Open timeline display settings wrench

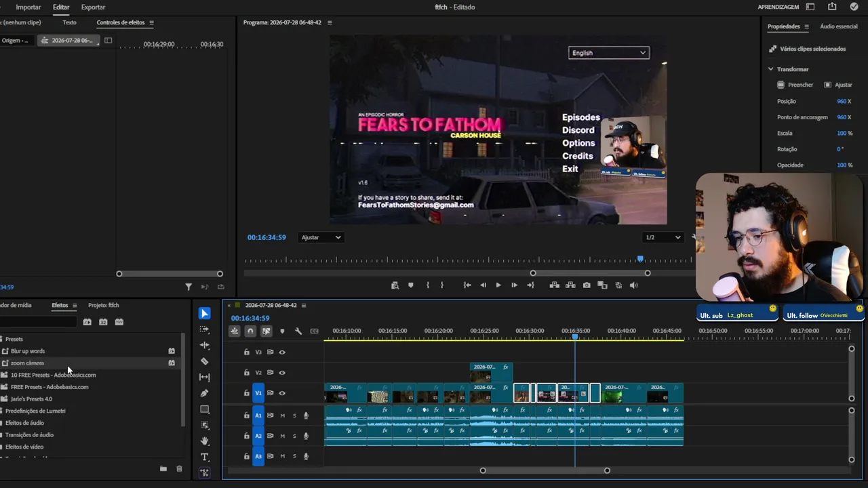tap(298, 331)
